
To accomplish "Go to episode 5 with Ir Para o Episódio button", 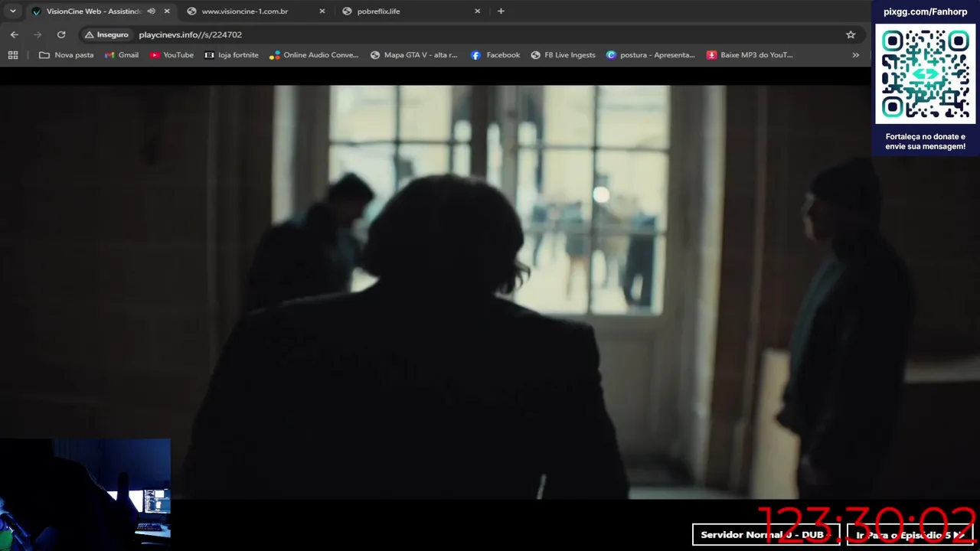I will [x=910, y=535].
